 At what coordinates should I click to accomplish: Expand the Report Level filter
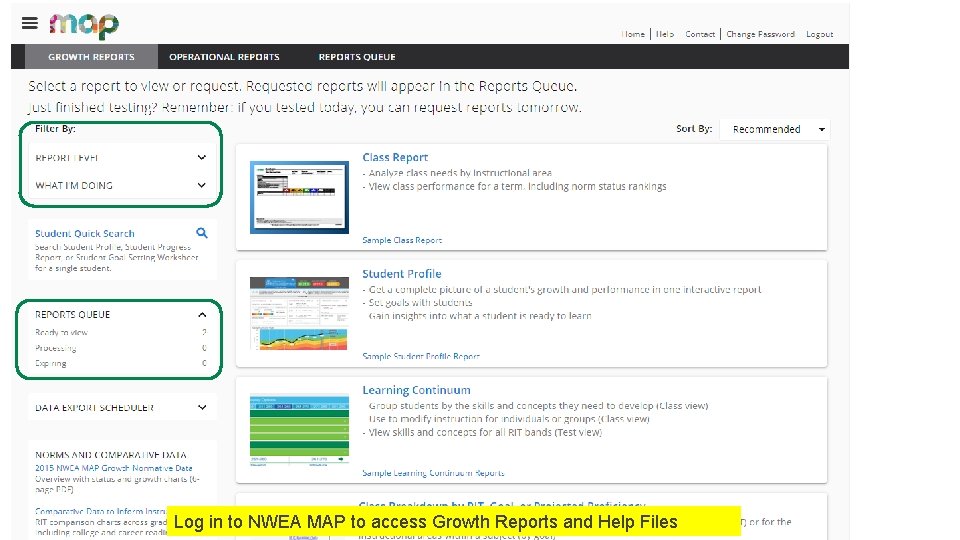coord(121,157)
